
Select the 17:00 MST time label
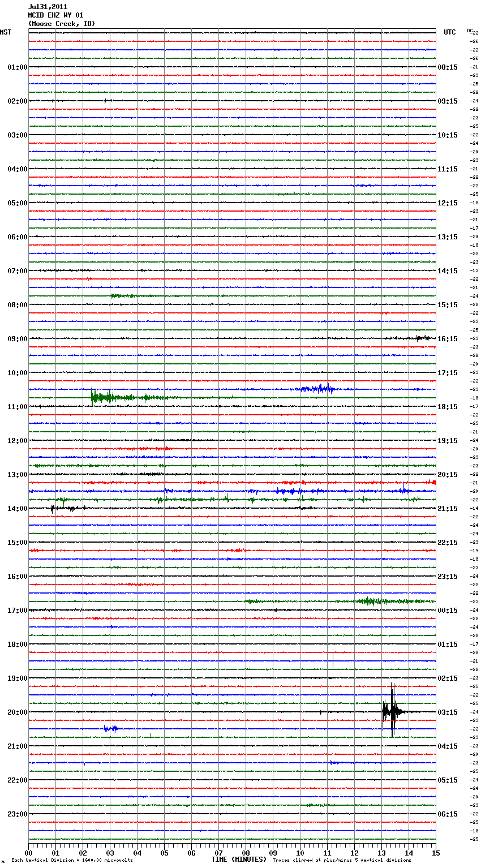(x=17, y=611)
